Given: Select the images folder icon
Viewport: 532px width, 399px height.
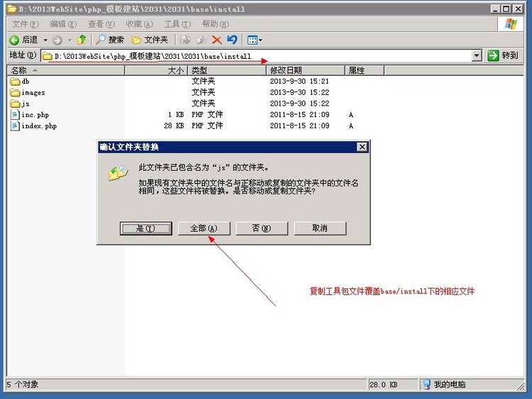Looking at the screenshot, I should 15,93.
